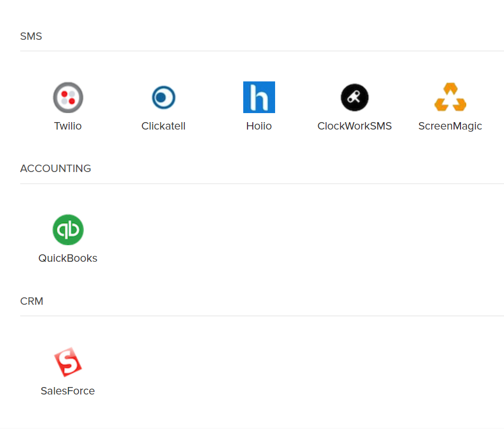The width and height of the screenshot is (504, 429).
Task: Choose the ScreenMagic orange triangle icon
Action: tap(450, 97)
